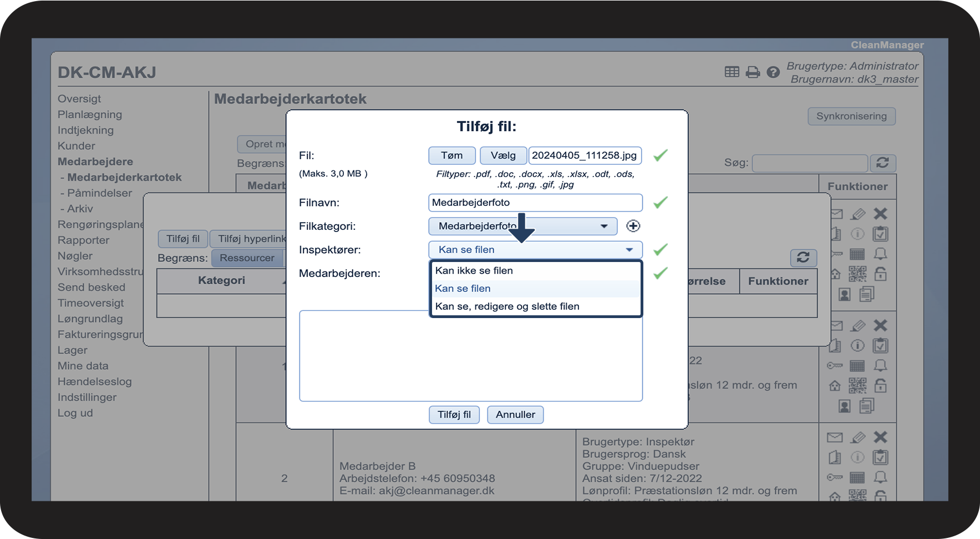This screenshot has height=539, width=980.
Task: Click the print icon in header
Action: pyautogui.click(x=753, y=72)
